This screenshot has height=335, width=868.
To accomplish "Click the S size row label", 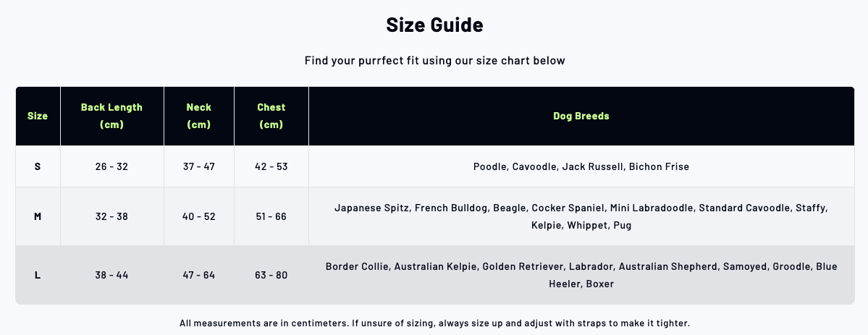I will 38,166.
